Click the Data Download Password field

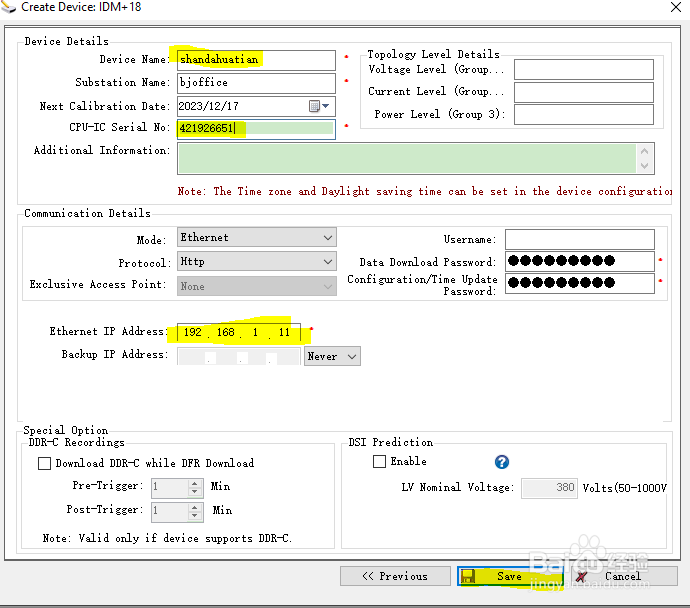point(580,261)
